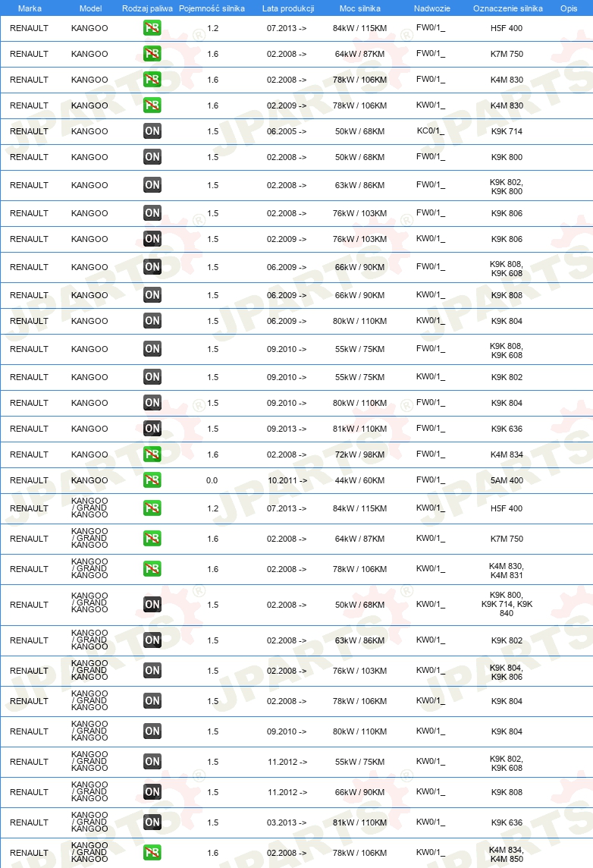Select the 5AM 400 engine code cell
The width and height of the screenshot is (593, 868).
(507, 480)
